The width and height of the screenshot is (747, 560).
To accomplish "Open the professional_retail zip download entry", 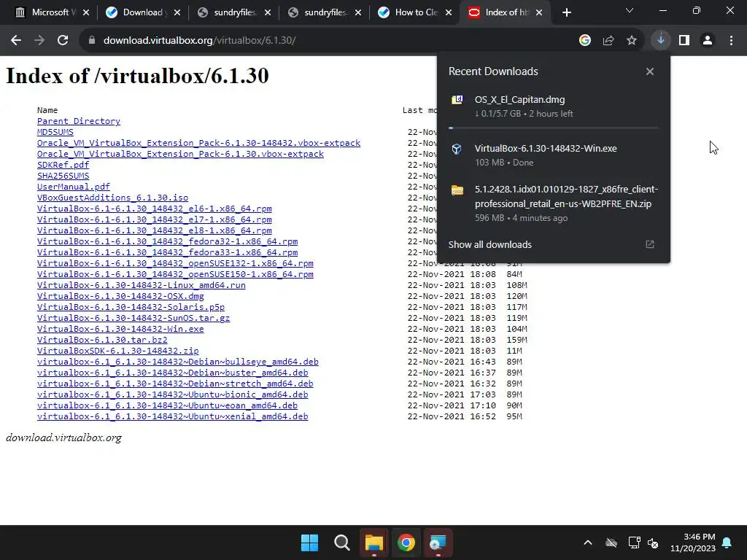I will pyautogui.click(x=554, y=203).
